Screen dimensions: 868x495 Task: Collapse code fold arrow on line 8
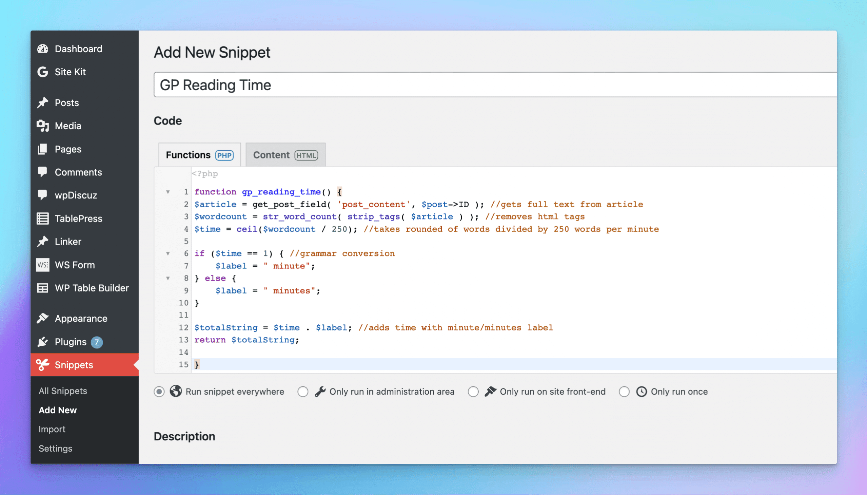[x=168, y=279]
